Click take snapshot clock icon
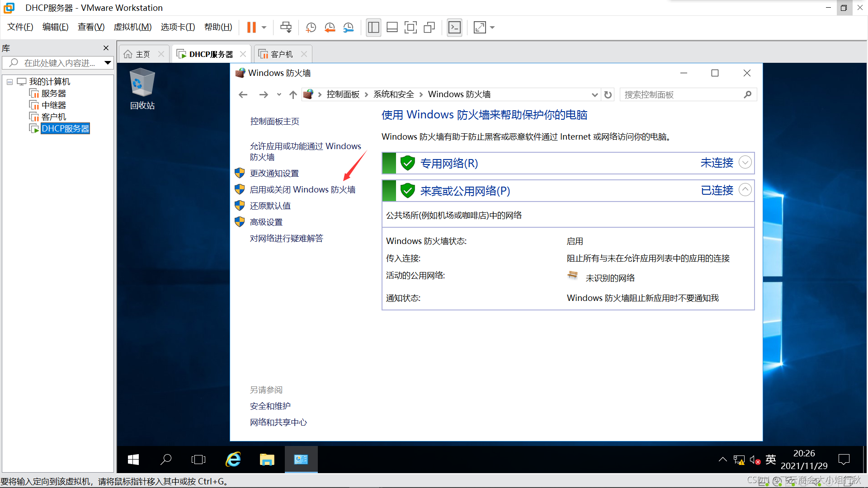The width and height of the screenshot is (868, 488). pyautogui.click(x=311, y=28)
